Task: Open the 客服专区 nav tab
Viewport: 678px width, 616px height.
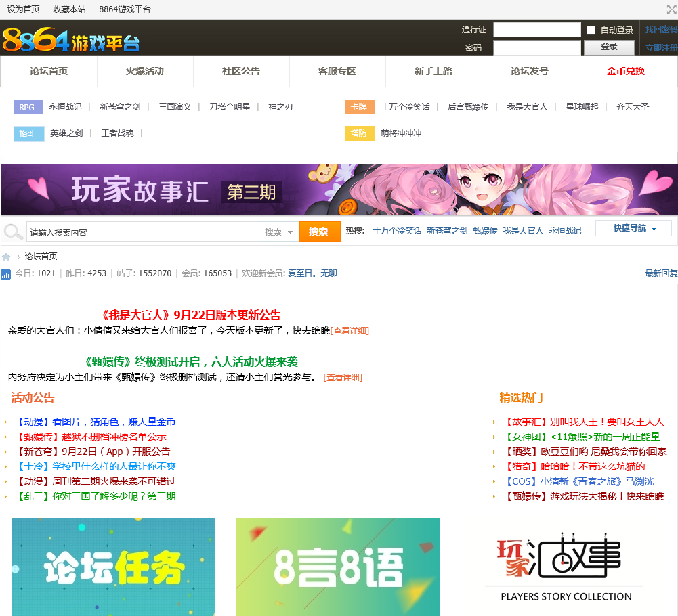Action: tap(337, 71)
